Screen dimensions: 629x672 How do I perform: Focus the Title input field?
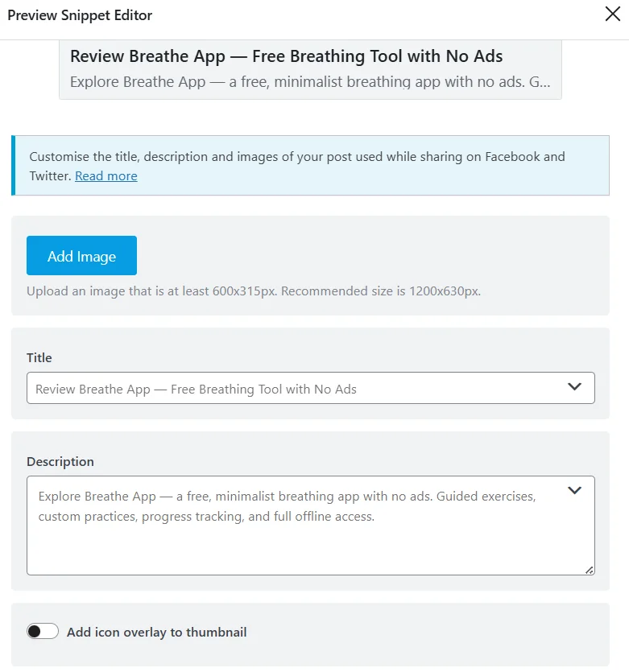(296, 388)
